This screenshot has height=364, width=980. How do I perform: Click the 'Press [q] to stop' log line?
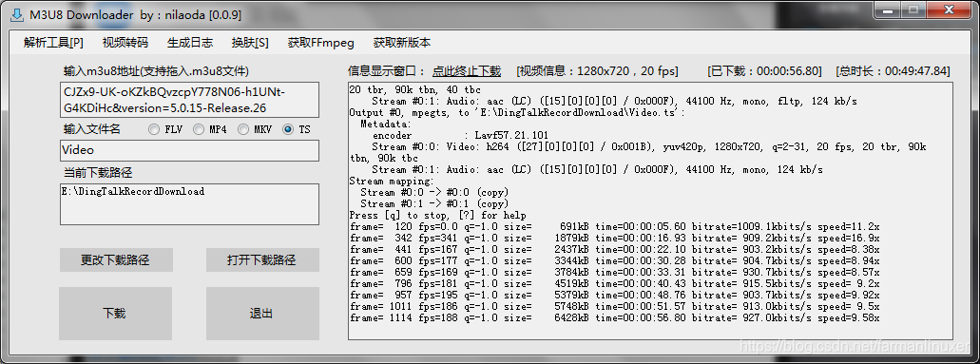438,215
